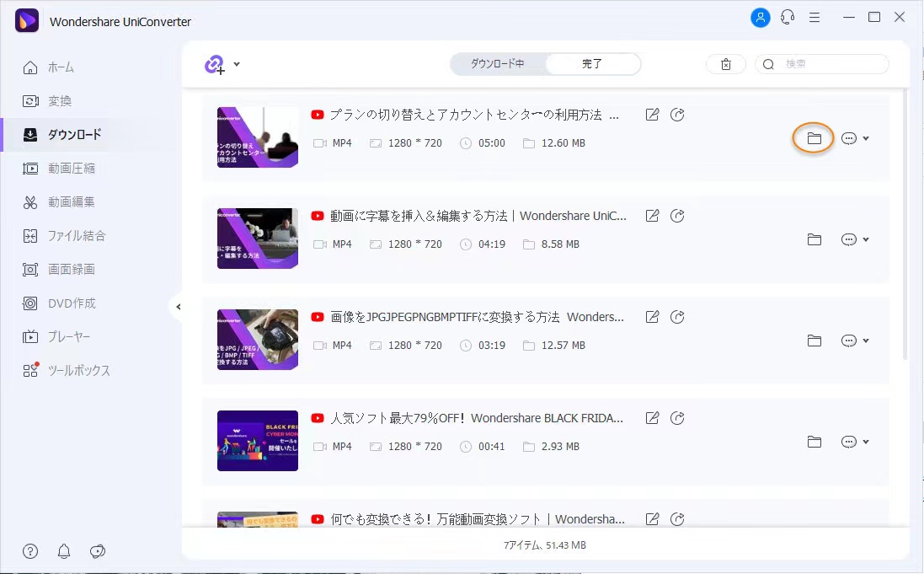Expand options dropdown arrow for 画像をJPGJPEG video
This screenshot has width=924, height=574.
tap(866, 341)
